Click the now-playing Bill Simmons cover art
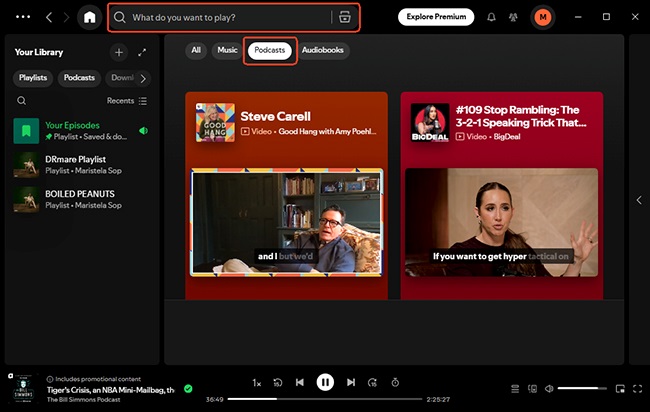 [x=23, y=389]
